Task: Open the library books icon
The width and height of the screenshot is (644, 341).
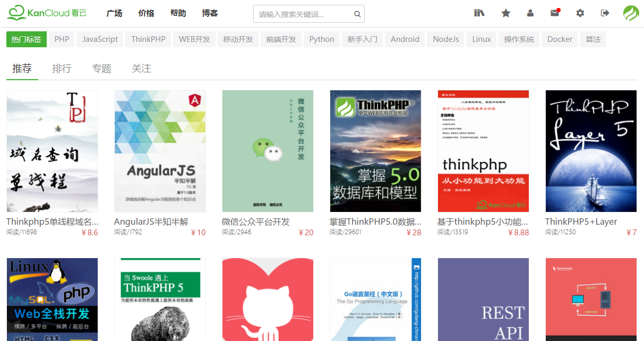Action: tap(479, 13)
